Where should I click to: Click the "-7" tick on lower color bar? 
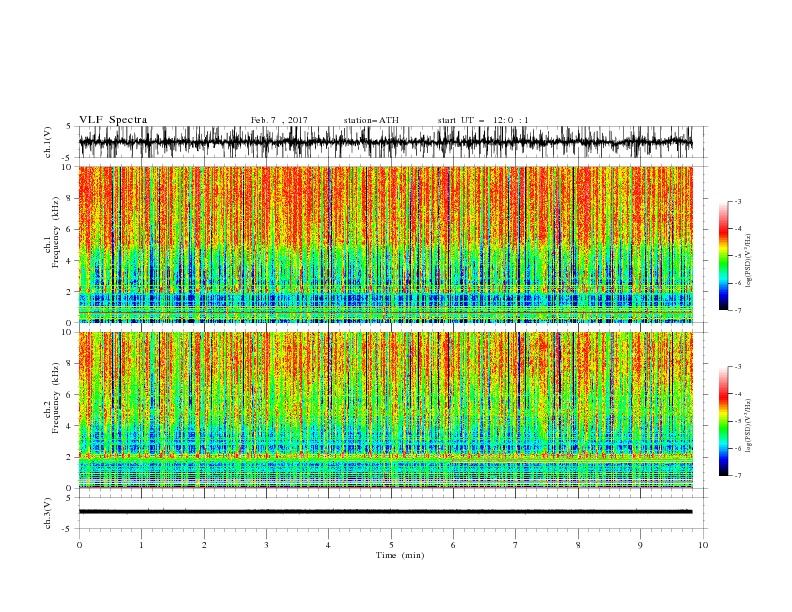click(737, 476)
